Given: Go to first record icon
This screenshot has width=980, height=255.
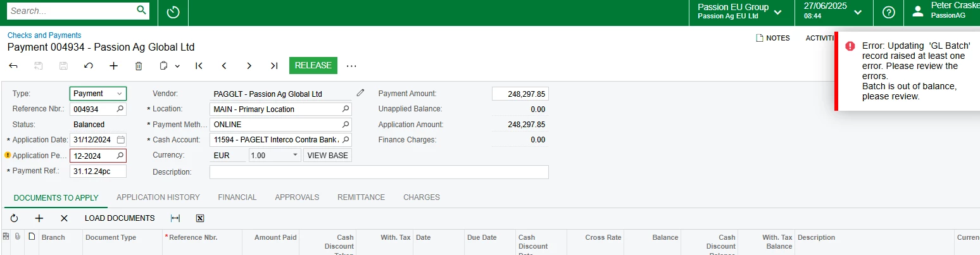Looking at the screenshot, I should point(199,65).
